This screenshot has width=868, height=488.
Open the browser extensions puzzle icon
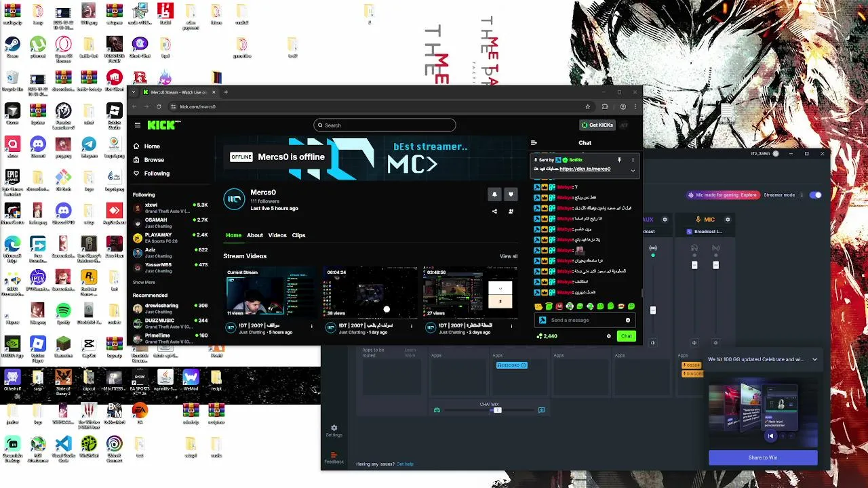[x=605, y=106]
